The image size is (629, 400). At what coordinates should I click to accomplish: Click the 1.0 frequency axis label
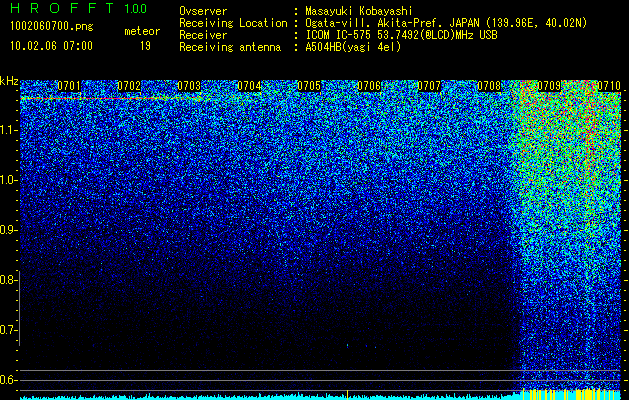pos(8,180)
